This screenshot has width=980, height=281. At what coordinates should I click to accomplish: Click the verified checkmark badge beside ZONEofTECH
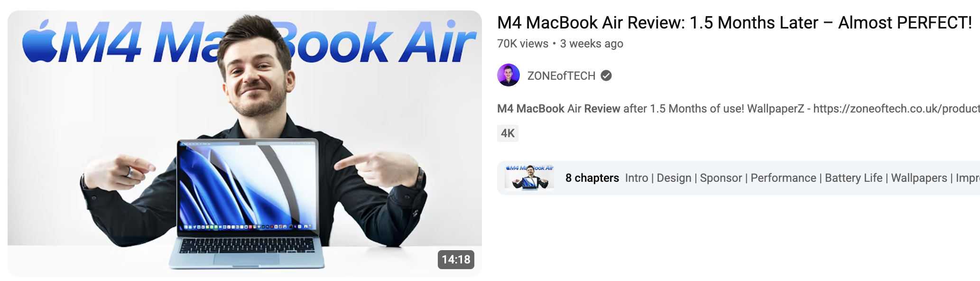[x=606, y=75]
